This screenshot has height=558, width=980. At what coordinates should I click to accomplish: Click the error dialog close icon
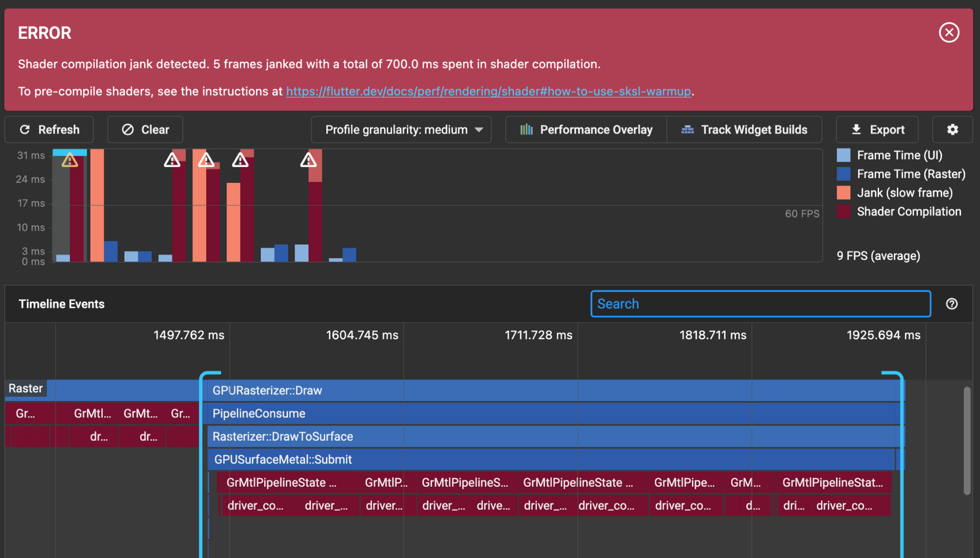(x=949, y=32)
